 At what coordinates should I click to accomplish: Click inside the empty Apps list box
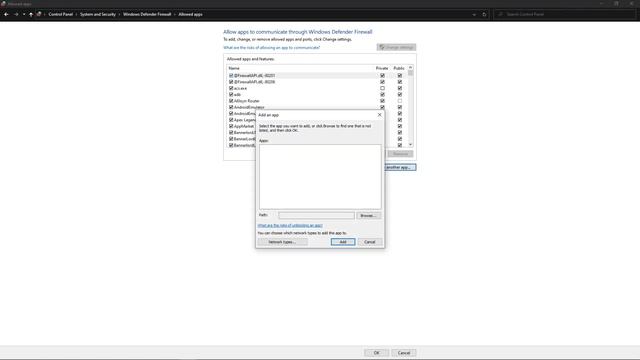pos(320,176)
